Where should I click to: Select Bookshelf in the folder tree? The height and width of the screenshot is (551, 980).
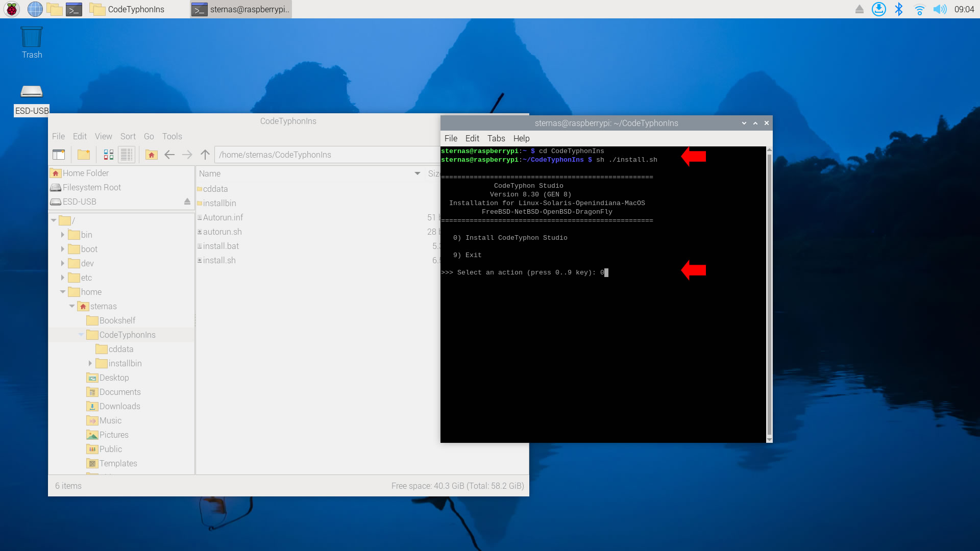click(111, 320)
